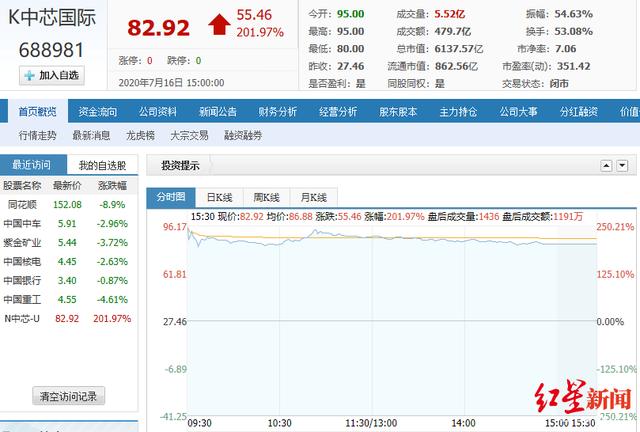Click the 最新价 column header
The image size is (640, 432).
coord(67,186)
